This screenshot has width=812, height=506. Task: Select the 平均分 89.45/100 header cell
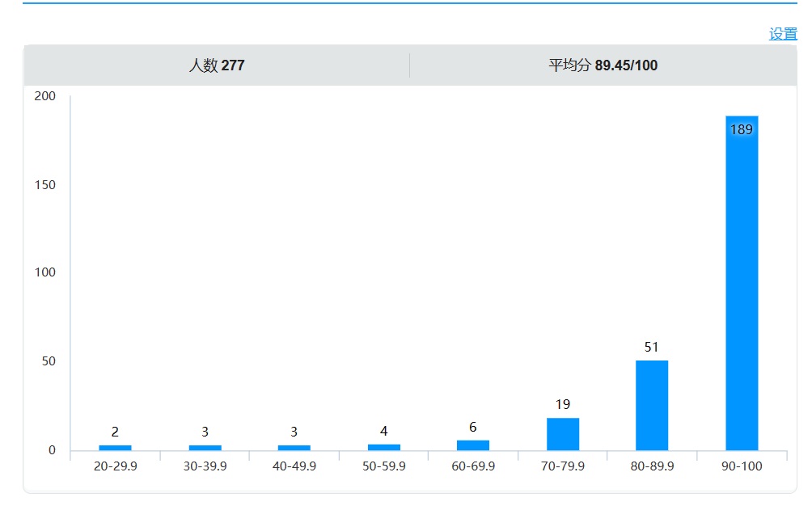pyautogui.click(x=603, y=65)
